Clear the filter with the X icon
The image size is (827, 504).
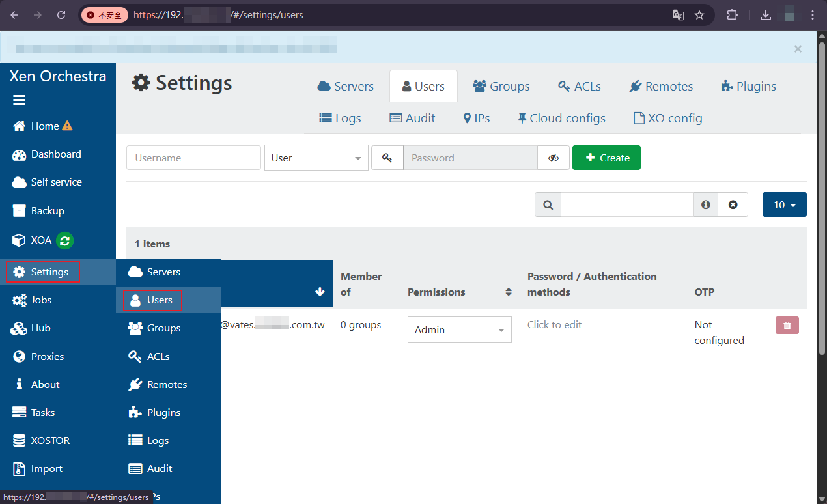733,204
